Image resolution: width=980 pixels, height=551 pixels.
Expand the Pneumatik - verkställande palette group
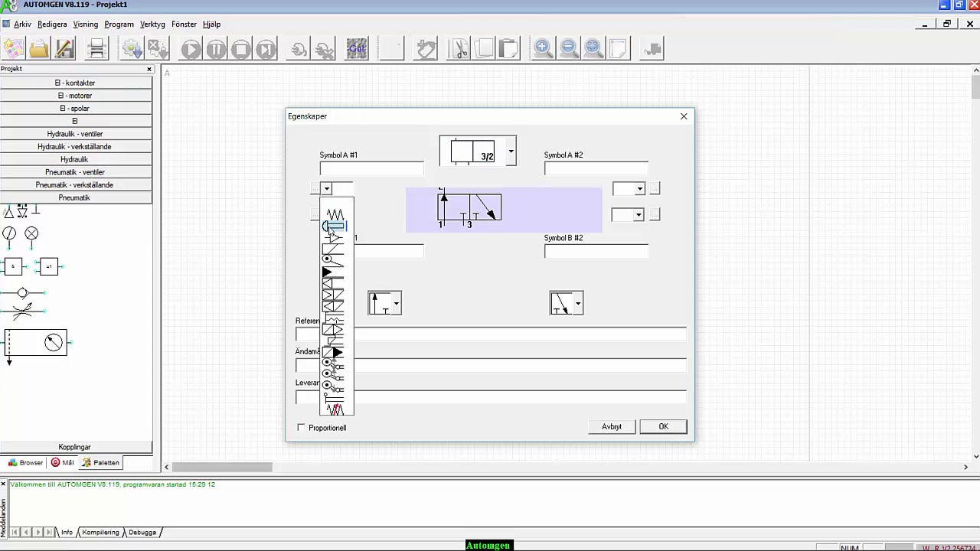pyautogui.click(x=76, y=185)
